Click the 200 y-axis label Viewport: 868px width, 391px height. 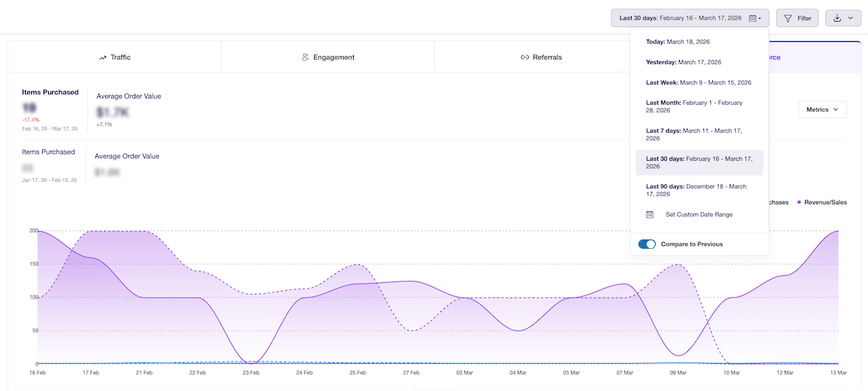point(32,231)
